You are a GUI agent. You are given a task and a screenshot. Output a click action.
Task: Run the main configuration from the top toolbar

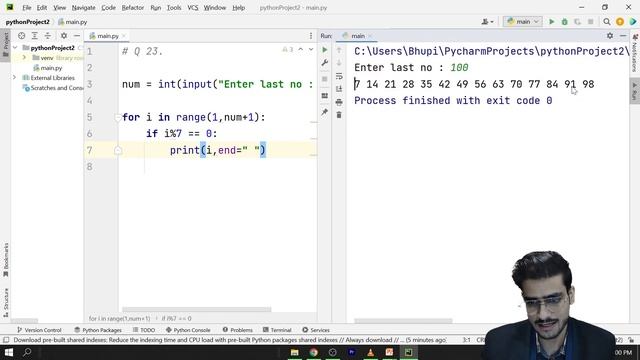point(551,22)
